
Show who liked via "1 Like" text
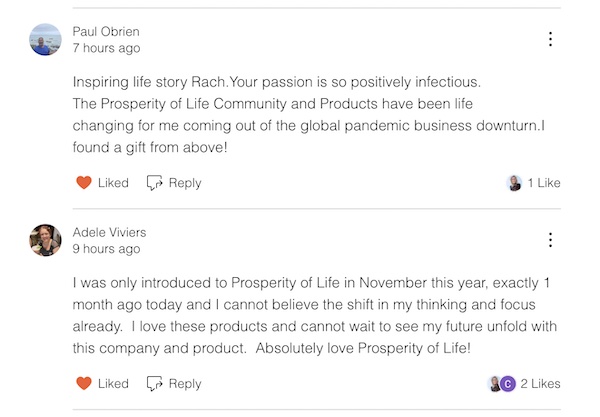544,183
